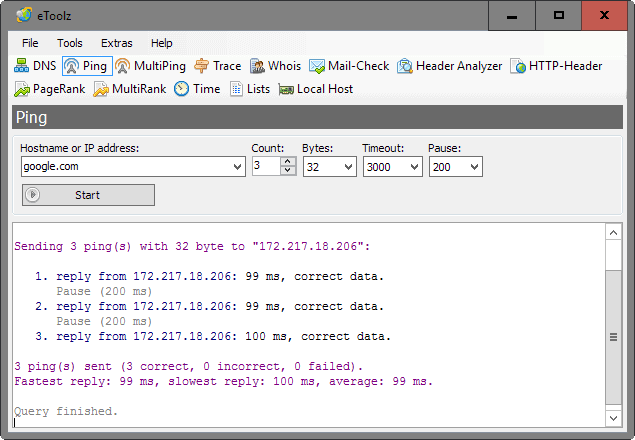Open the Whois lookup tool
This screenshot has width=635, height=440.
click(275, 66)
